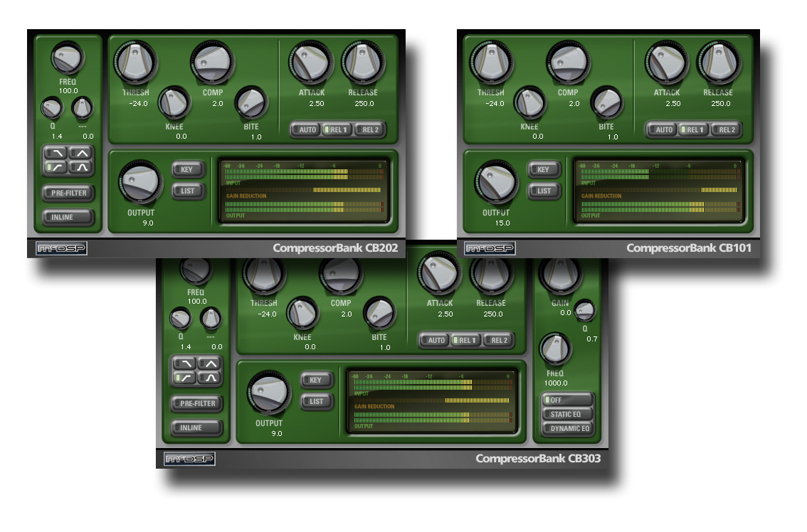807x532 pixels.
Task: Click the COMP ratio knob in CB101
Action: coord(568,63)
